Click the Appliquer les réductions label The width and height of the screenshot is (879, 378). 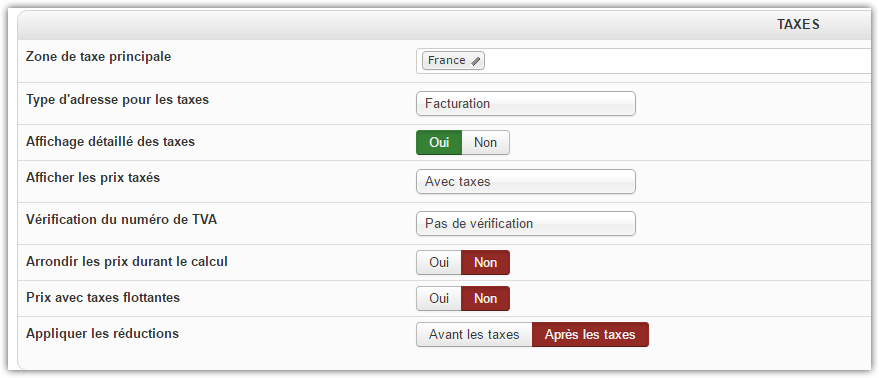tap(103, 334)
